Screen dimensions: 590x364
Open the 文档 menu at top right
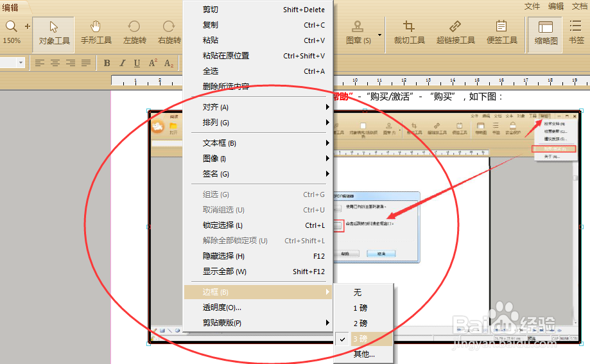click(580, 6)
